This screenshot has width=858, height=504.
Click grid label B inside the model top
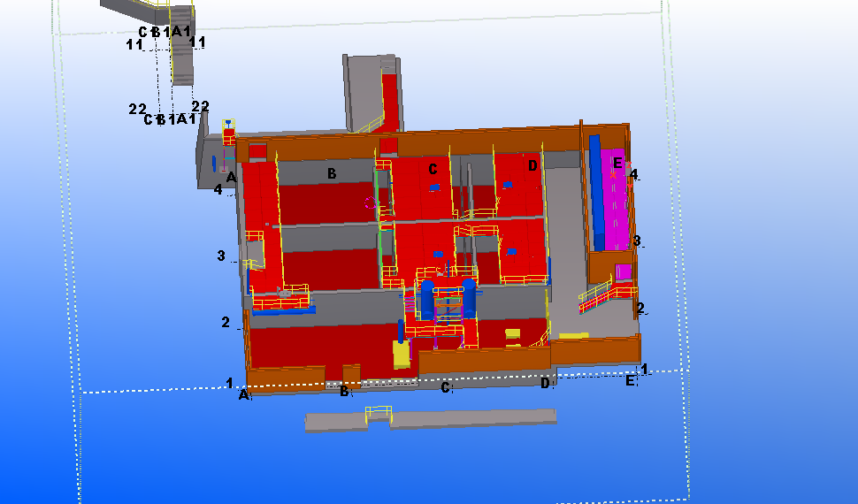(331, 173)
